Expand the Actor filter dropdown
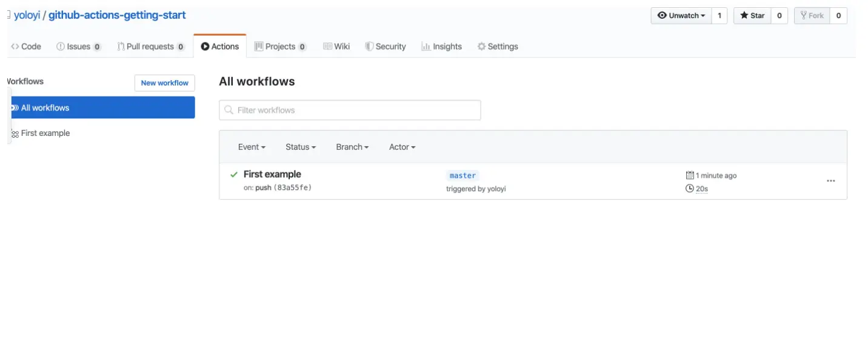This screenshot has width=868, height=358. pyautogui.click(x=402, y=147)
